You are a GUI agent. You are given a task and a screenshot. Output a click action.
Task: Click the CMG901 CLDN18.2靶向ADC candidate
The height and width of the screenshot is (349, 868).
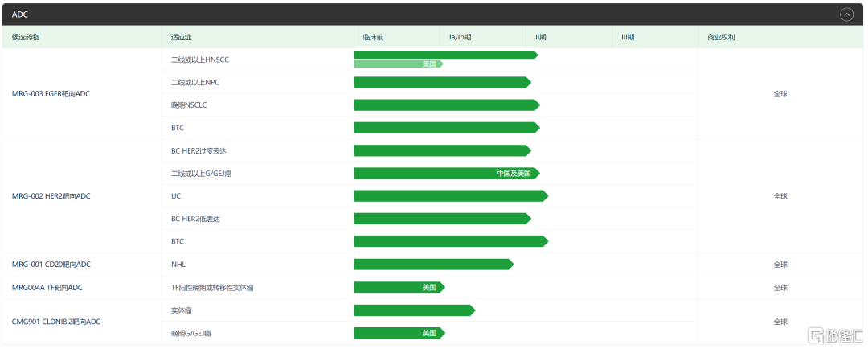[56, 322]
